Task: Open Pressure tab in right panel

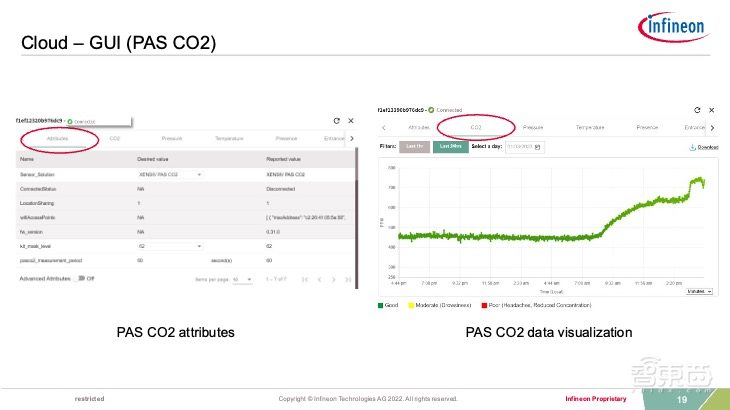Action: click(x=533, y=128)
